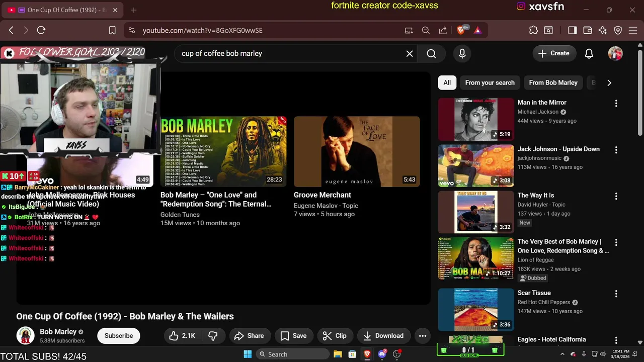Click the install app icon in address bar
The width and height of the screenshot is (644, 362).
(x=409, y=30)
